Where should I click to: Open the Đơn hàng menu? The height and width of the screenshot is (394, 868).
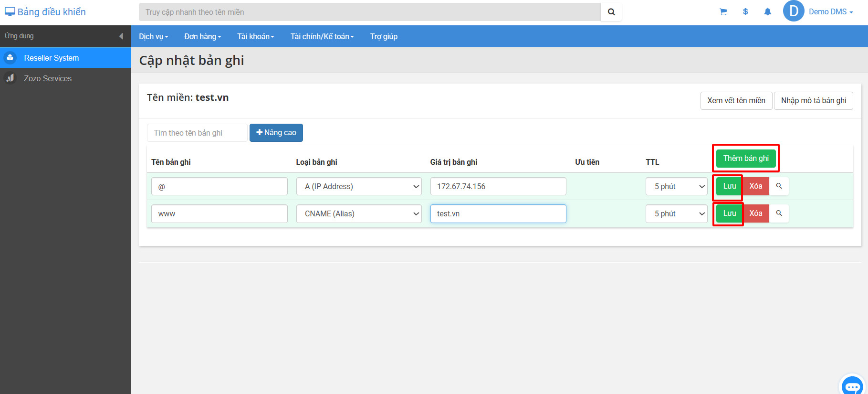coord(203,36)
